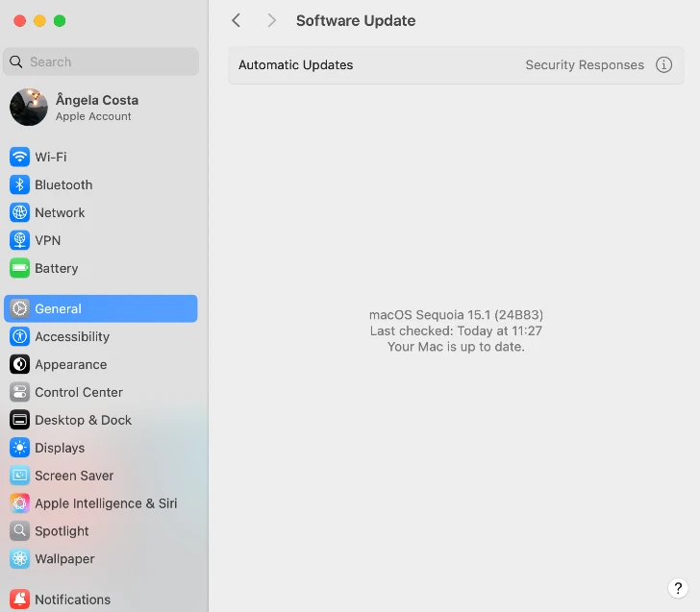
Task: Click into the Search field
Action: pyautogui.click(x=101, y=62)
